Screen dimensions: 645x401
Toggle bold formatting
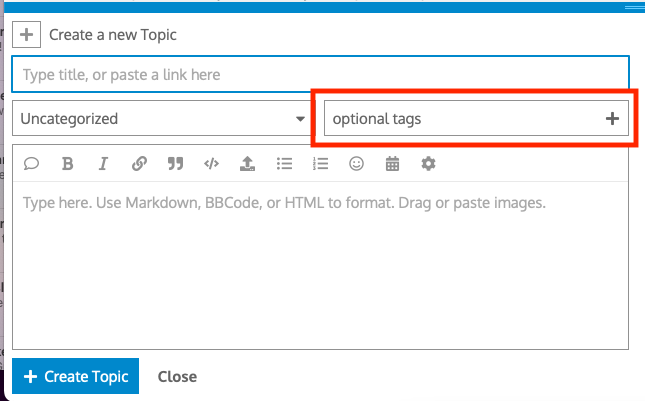(67, 164)
